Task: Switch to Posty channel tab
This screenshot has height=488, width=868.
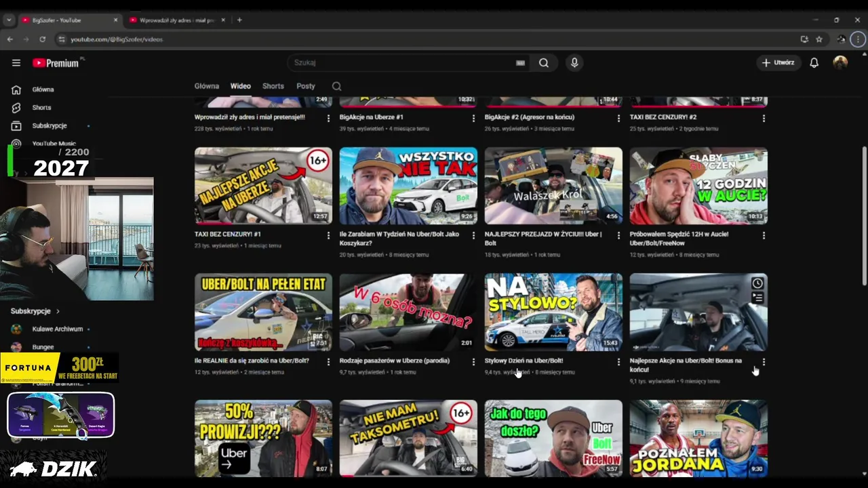Action: tap(306, 86)
